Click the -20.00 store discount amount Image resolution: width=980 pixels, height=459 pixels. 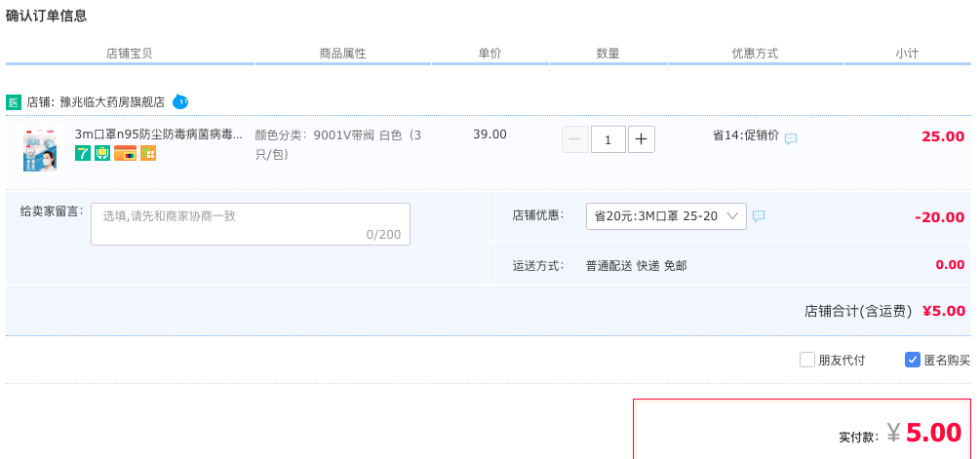click(939, 217)
